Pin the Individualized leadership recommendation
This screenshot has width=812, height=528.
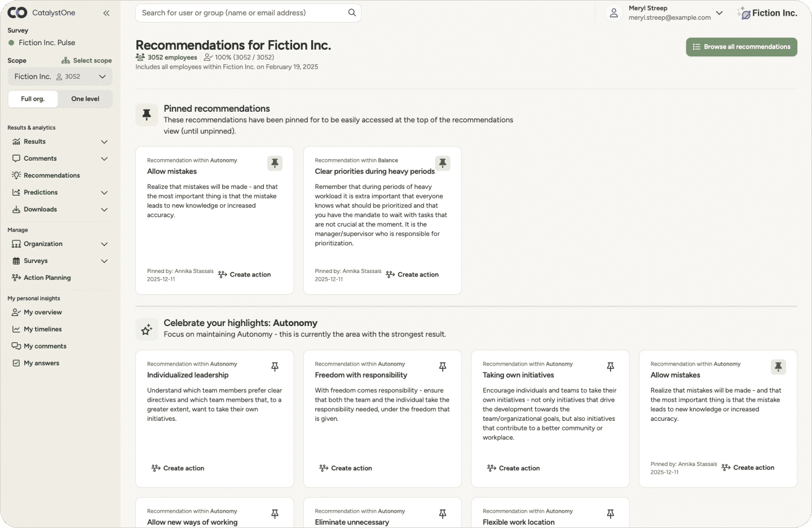275,367
